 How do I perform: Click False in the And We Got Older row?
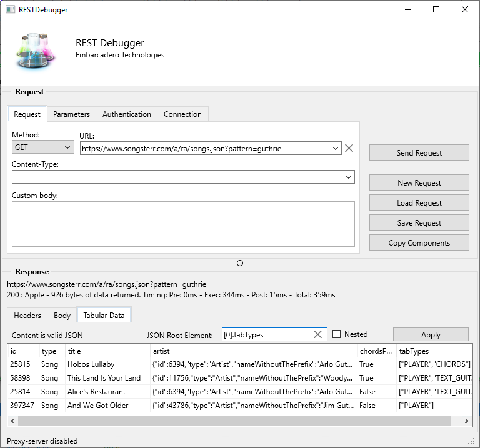click(377, 406)
